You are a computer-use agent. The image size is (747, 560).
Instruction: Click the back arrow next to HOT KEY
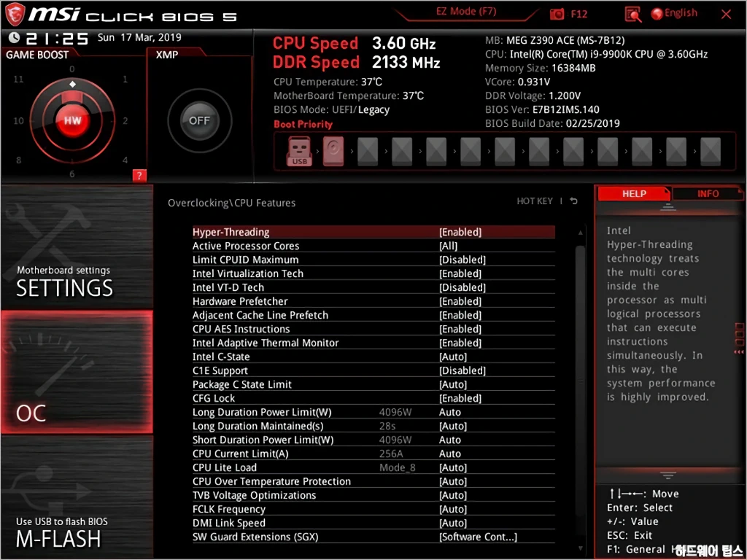[x=574, y=201]
